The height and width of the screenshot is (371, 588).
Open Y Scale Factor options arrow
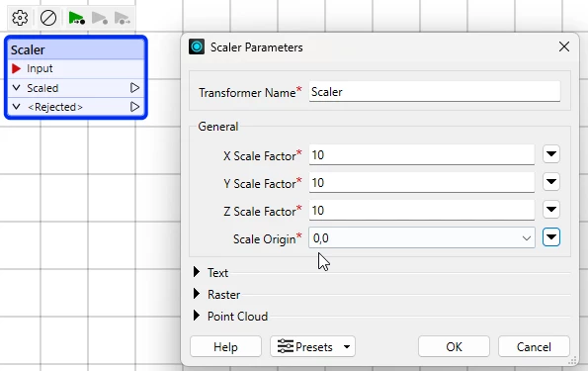click(550, 182)
